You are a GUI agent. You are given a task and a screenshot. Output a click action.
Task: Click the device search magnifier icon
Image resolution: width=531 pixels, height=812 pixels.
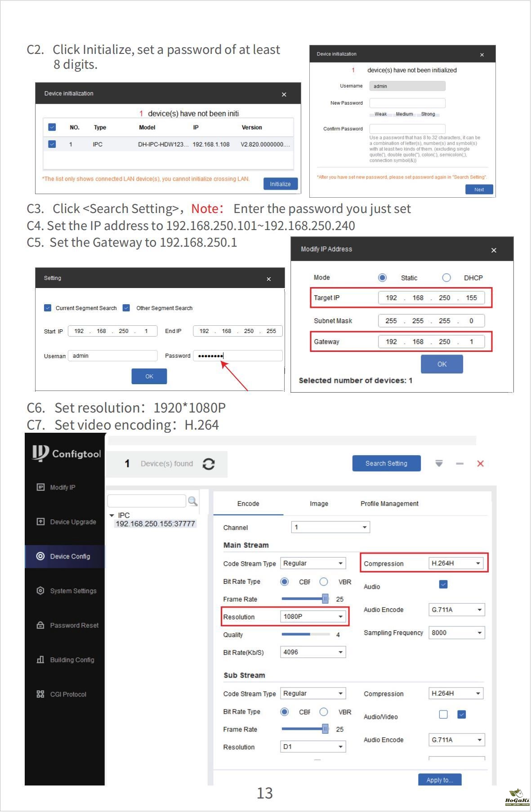pos(192,501)
